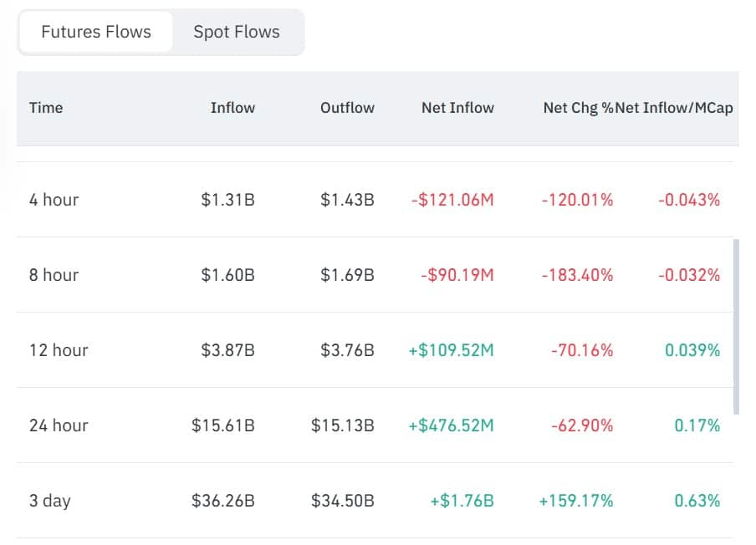The height and width of the screenshot is (545, 756).
Task: Click the 12 hour row label
Action: [x=58, y=350]
